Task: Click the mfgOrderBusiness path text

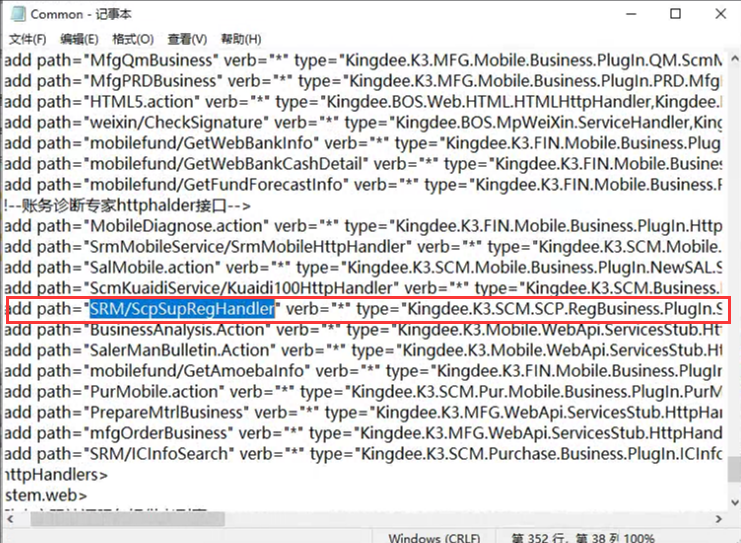Action: tap(159, 433)
